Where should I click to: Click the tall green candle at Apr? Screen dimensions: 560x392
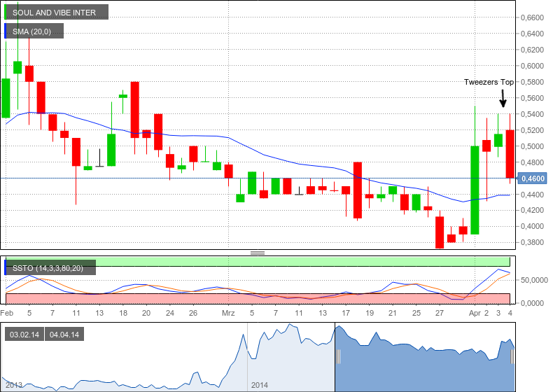475,190
